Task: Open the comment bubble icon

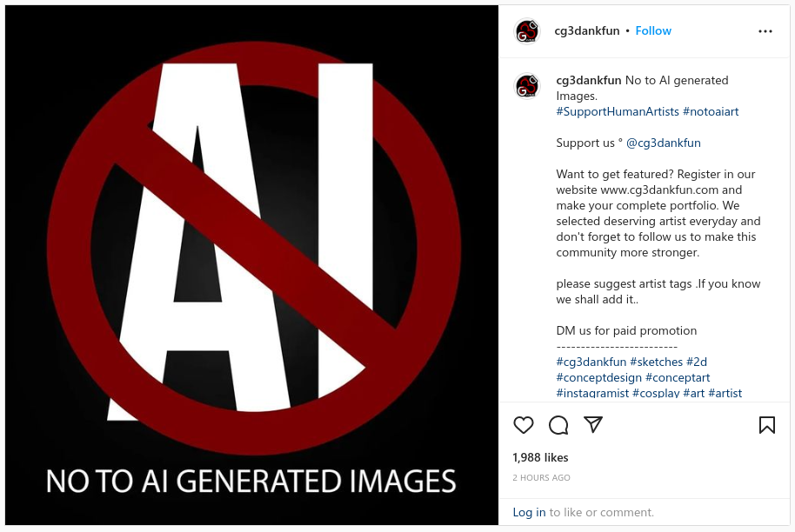Action: [x=558, y=425]
